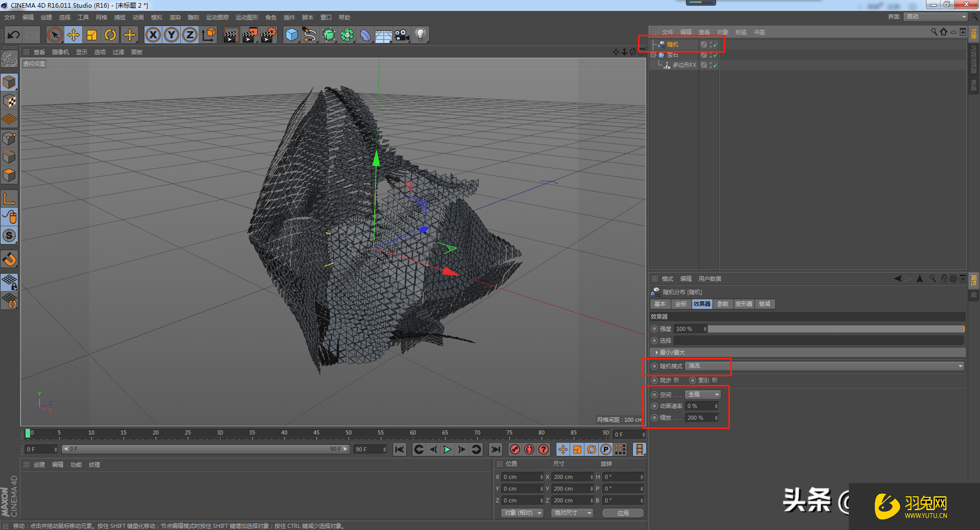Screen dimensions: 980x530
Task: Open the 空间 dropdown set to 全局
Action: click(703, 395)
